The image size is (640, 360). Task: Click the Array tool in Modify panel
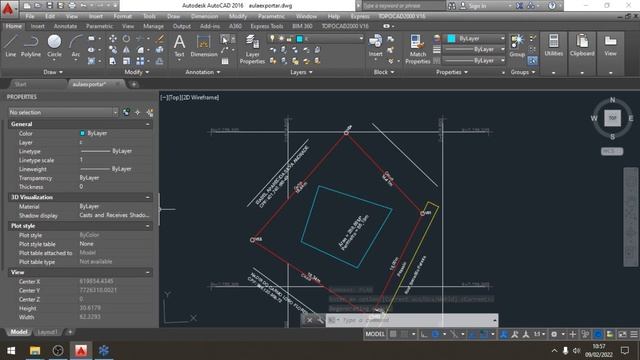(x=140, y=61)
